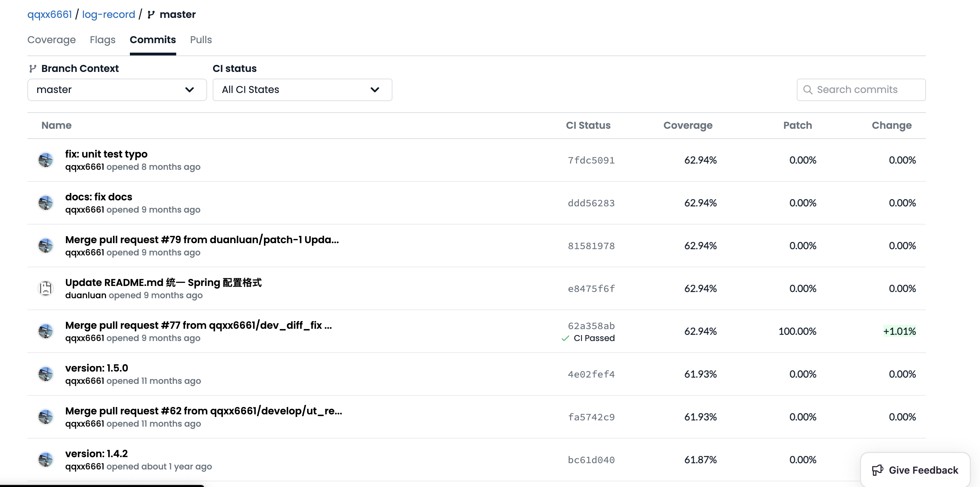
Task: Go to the Flags tab
Action: pyautogui.click(x=102, y=40)
